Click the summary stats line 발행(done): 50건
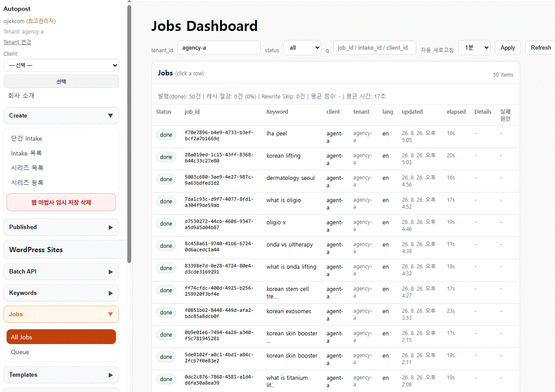Viewport: 555px width, 392px height. point(272,96)
